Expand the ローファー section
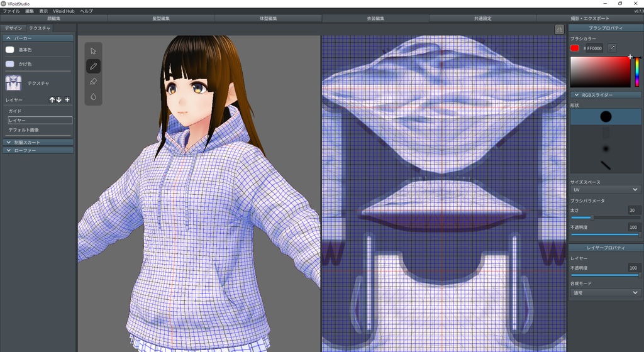644x352 pixels. click(38, 151)
